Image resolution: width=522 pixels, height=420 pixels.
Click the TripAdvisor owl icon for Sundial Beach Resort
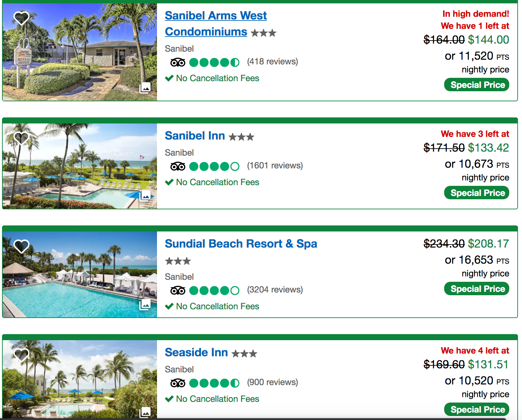pos(178,290)
